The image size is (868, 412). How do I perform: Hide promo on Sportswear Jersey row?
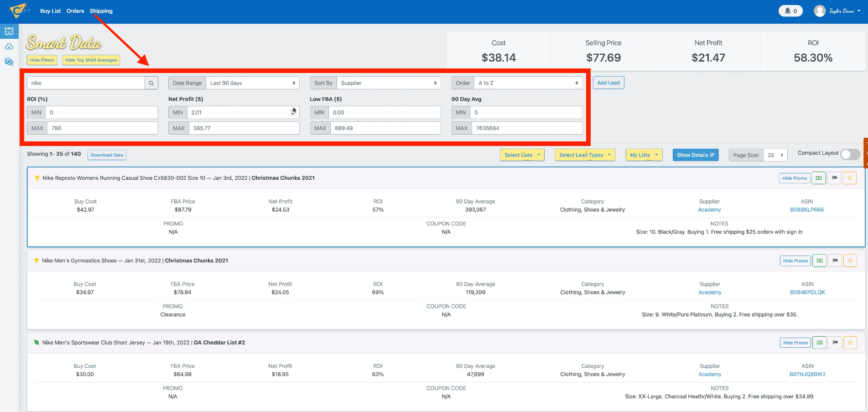(x=795, y=343)
